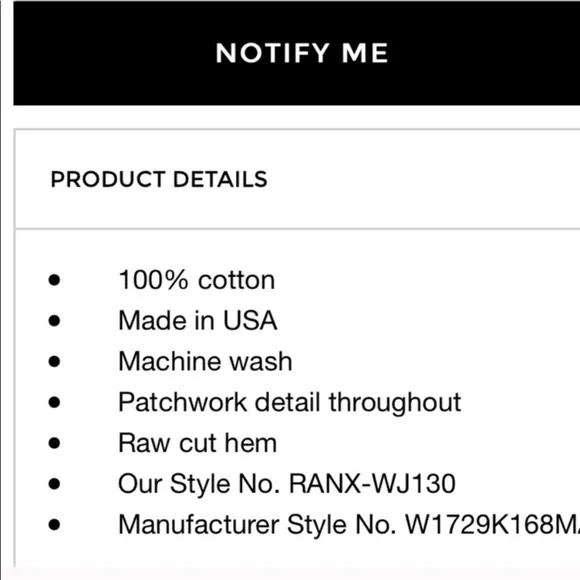Click bullet beside Patchwork detail throughout
The height and width of the screenshot is (580, 580).
(x=54, y=402)
